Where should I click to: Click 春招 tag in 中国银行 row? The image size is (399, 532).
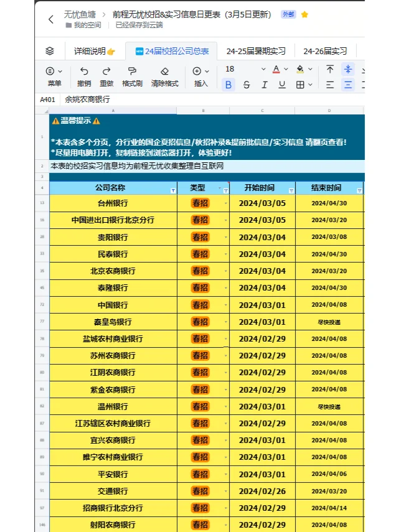(200, 305)
